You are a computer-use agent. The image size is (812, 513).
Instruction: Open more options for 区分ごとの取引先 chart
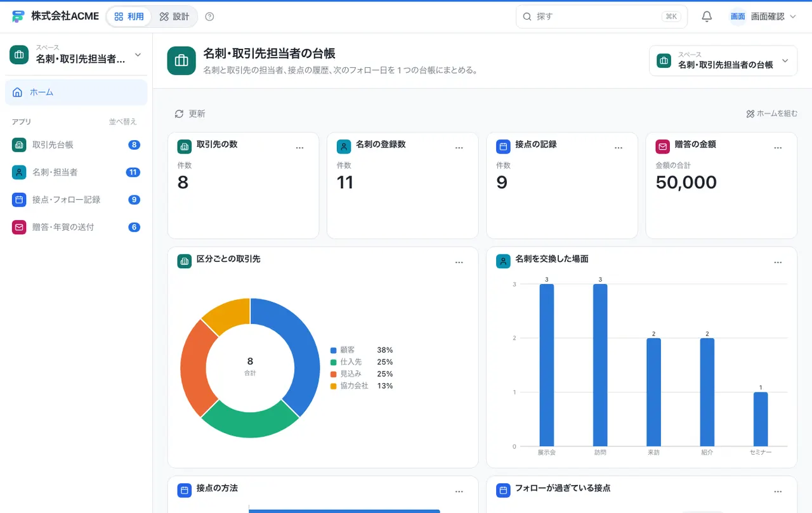(459, 263)
